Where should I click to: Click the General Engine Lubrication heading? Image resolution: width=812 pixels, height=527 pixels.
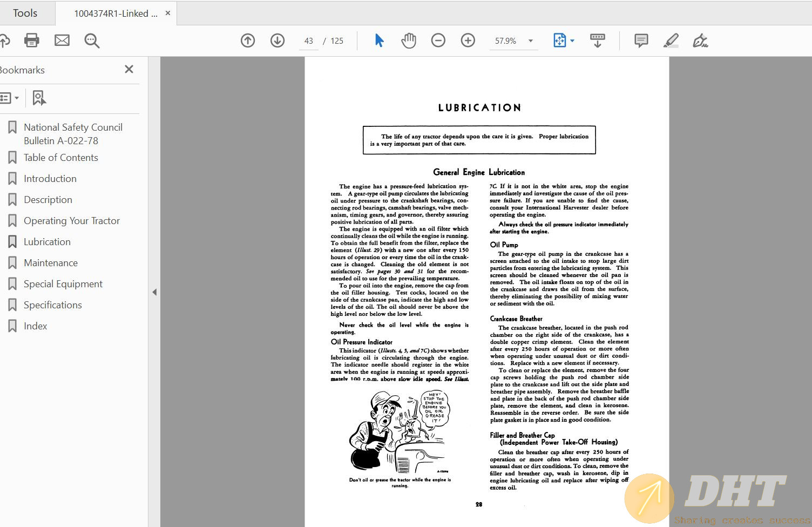[479, 172]
